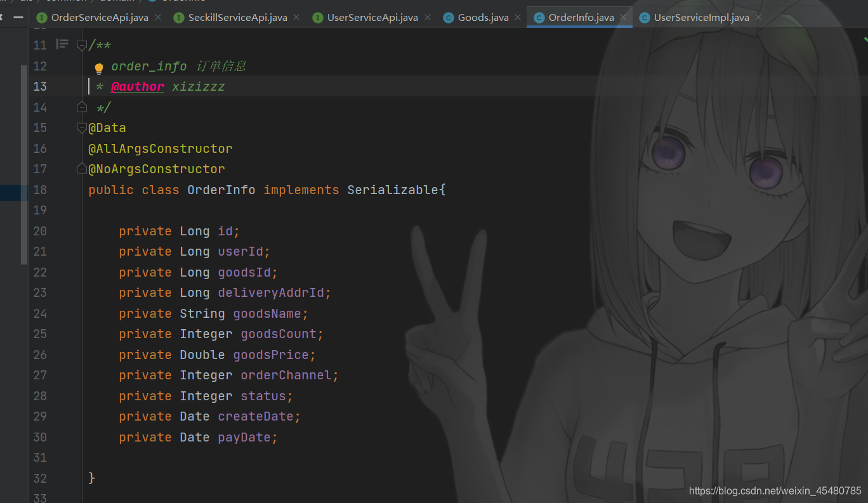868x503 pixels.
Task: Click the field name 'goodsId'
Action: tap(244, 272)
